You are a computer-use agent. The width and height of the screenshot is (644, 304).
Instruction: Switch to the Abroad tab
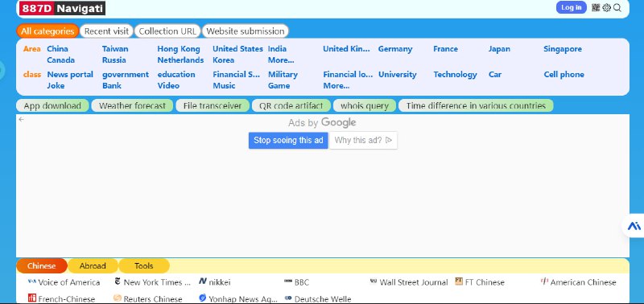point(93,266)
